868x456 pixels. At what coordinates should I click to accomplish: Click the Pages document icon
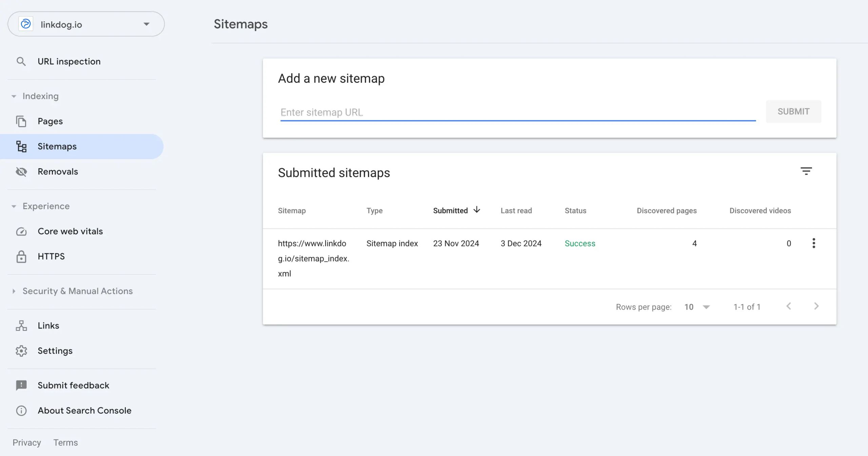click(x=21, y=121)
